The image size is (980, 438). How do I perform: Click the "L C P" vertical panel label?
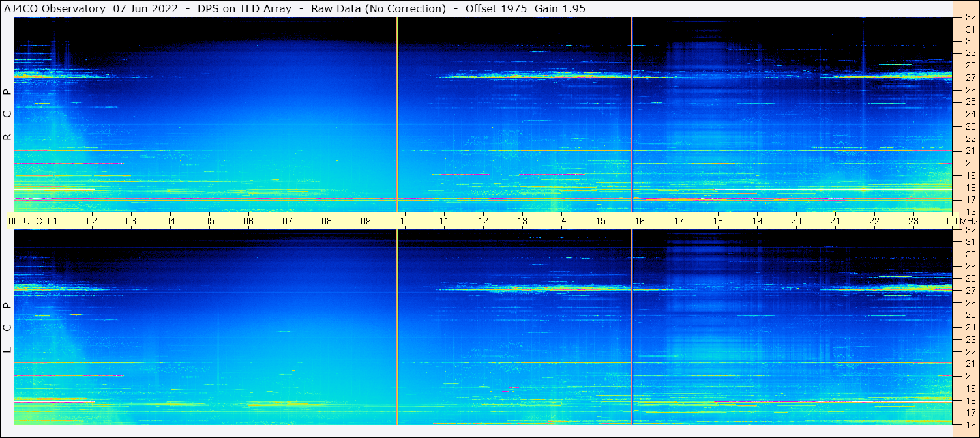[x=7, y=328]
